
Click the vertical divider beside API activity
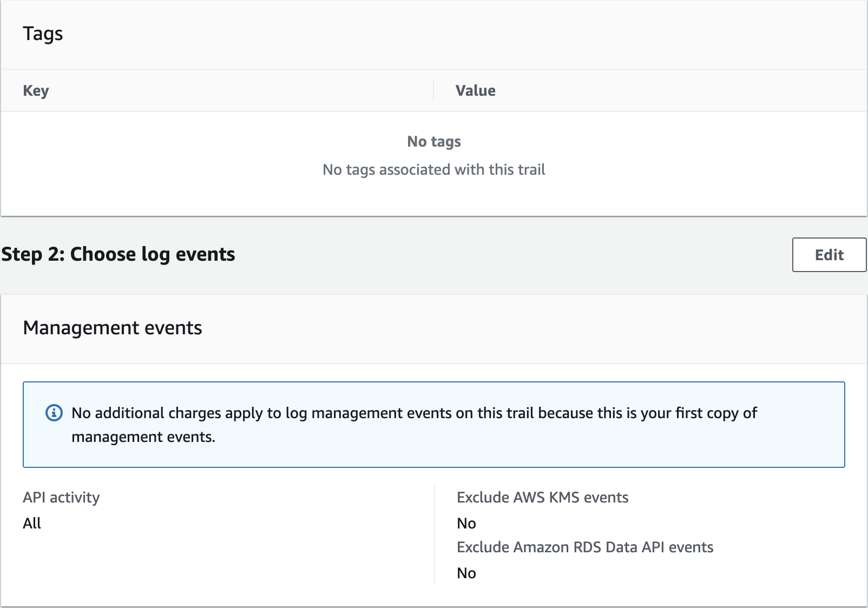(435, 534)
